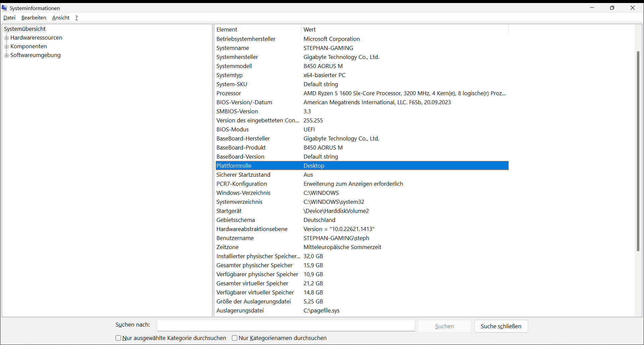Screen dimensions: 644x345
Task: Select the Verfügbarer virtueller Speicher row
Action: point(362,292)
